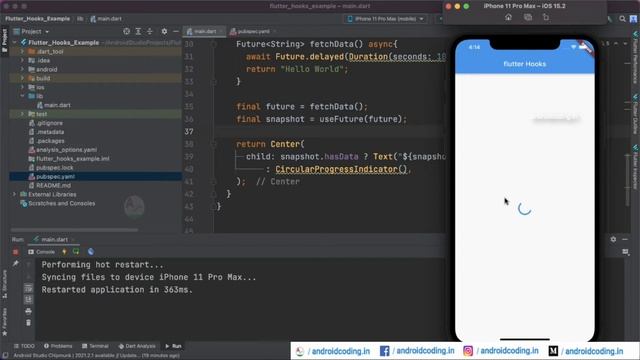Screen dimensions: 640x360
Task: Select the .gitignore file in project tree
Action: point(45,123)
